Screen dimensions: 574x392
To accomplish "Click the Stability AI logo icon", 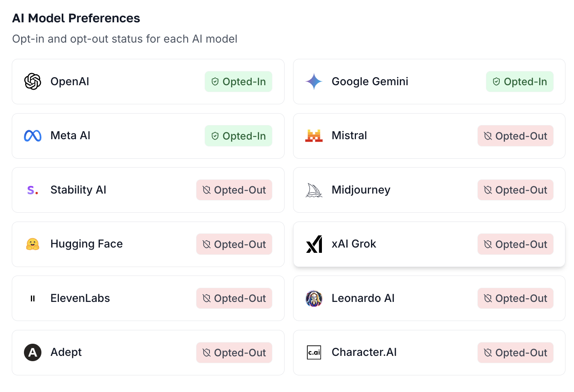I will [x=32, y=190].
